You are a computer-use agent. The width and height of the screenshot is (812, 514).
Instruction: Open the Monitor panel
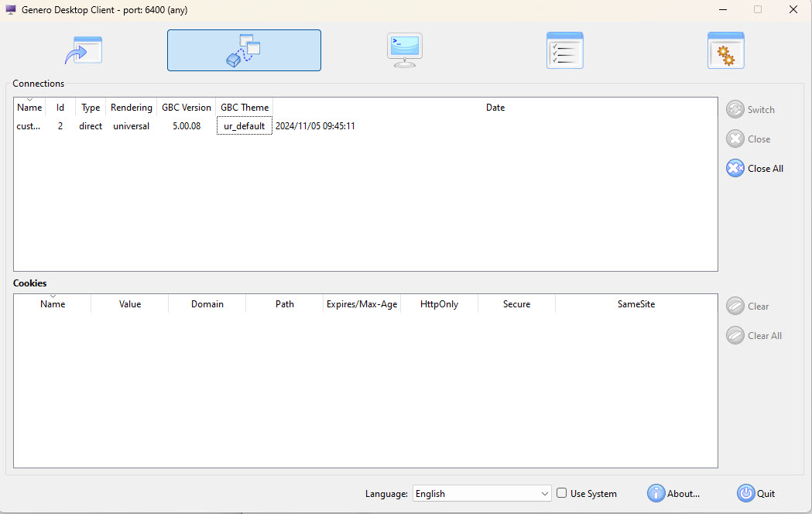pyautogui.click(x=404, y=50)
